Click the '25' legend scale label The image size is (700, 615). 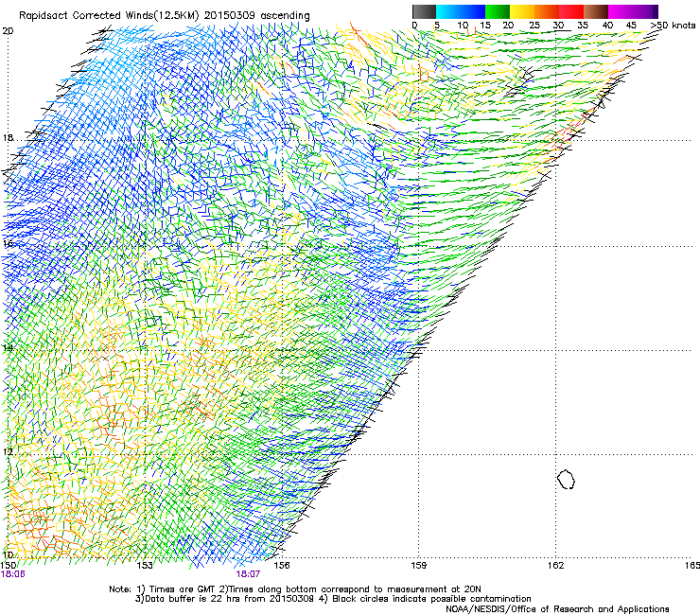[534, 26]
